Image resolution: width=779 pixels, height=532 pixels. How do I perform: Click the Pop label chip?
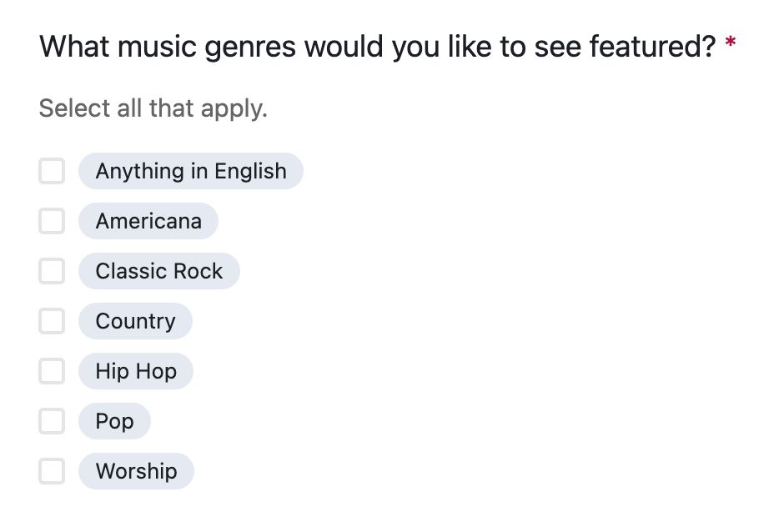point(114,421)
